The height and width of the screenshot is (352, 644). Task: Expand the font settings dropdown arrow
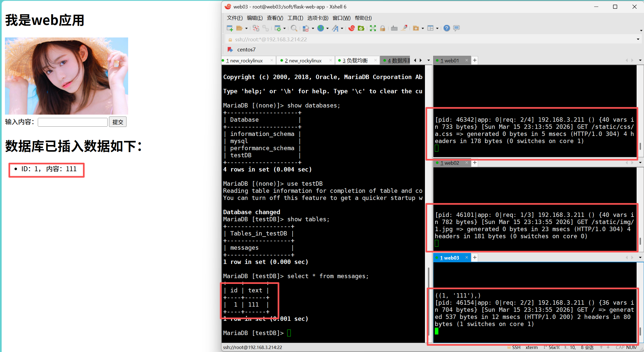point(342,28)
